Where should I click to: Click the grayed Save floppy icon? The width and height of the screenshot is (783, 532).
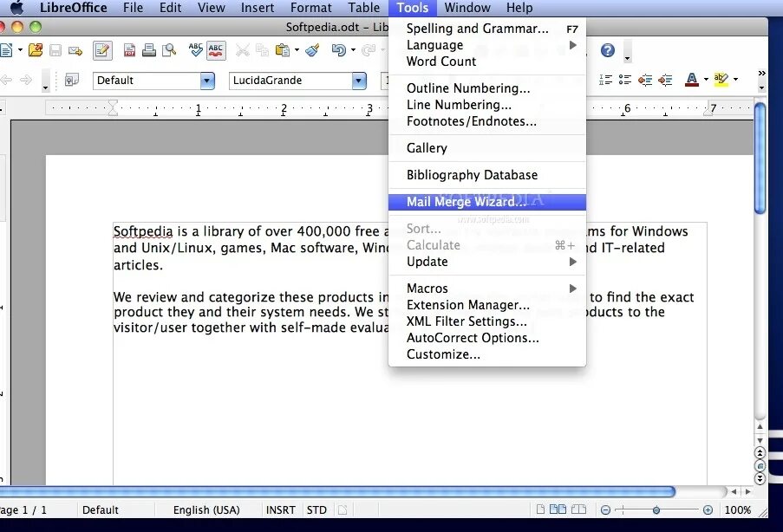pos(55,50)
